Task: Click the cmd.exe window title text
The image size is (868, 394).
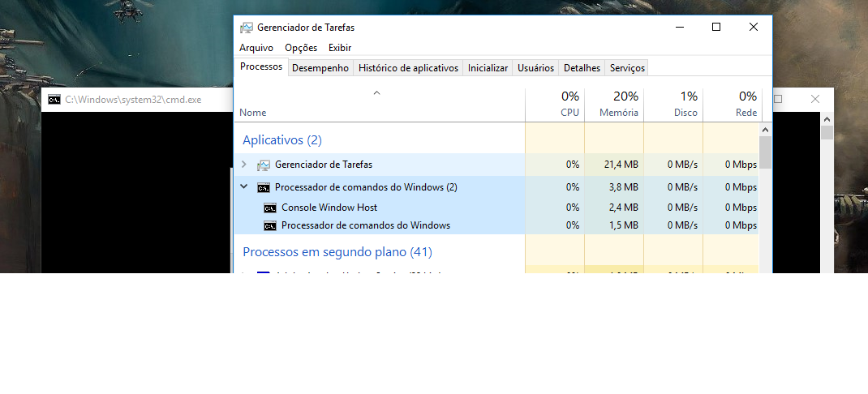Action: tap(133, 100)
